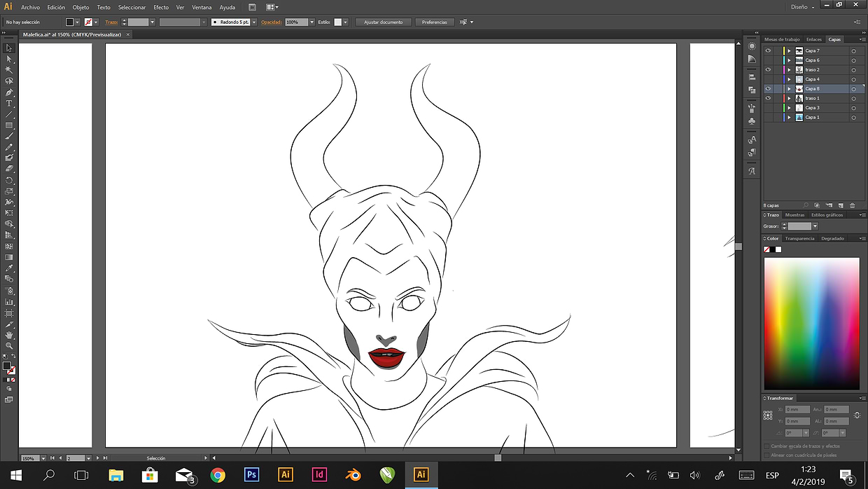This screenshot has height=489, width=868.
Task: Open the Efecto menu
Action: pos(161,7)
